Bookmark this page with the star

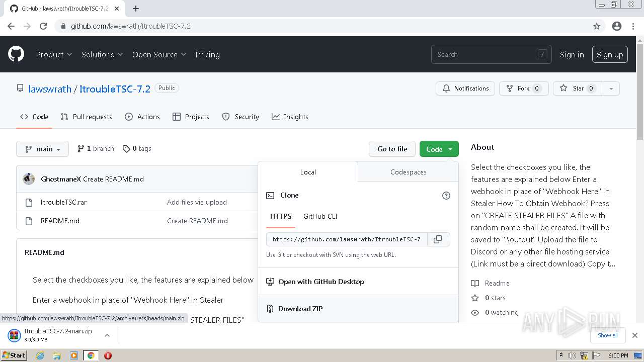pos(597,26)
